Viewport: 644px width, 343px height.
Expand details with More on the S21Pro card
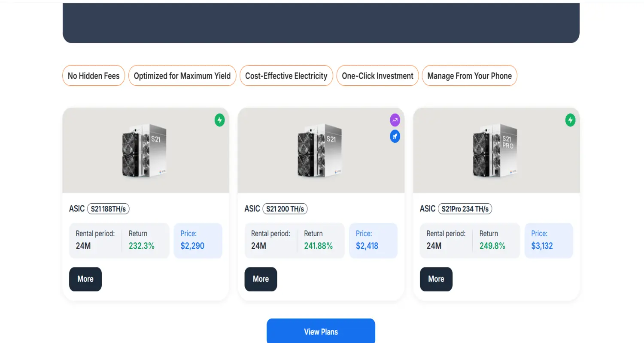pos(436,279)
